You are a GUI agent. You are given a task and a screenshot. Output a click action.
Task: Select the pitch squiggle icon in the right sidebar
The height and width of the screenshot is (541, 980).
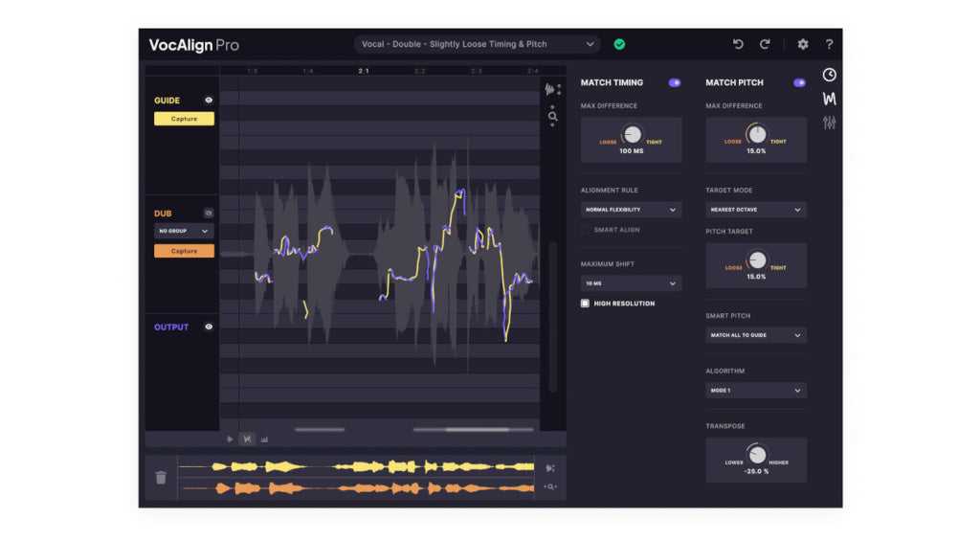829,99
